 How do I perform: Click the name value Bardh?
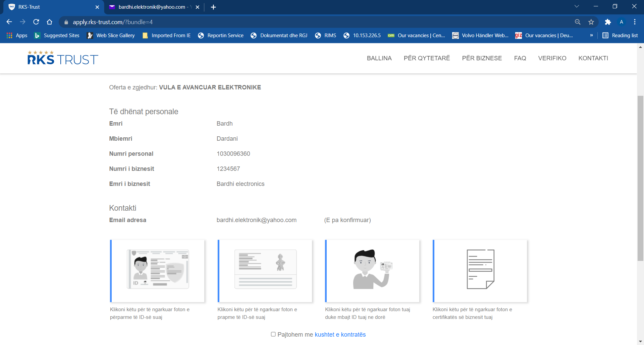point(225,124)
